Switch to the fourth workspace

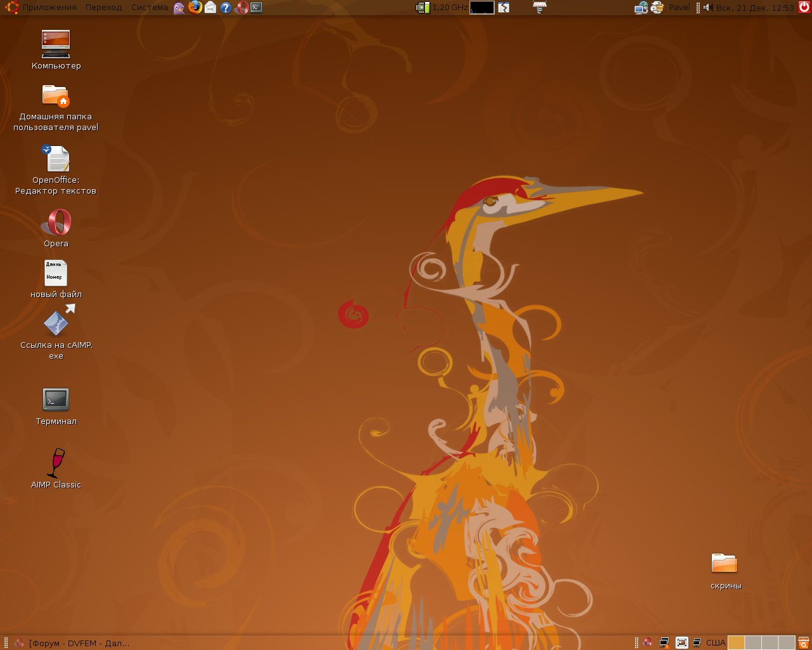click(786, 643)
